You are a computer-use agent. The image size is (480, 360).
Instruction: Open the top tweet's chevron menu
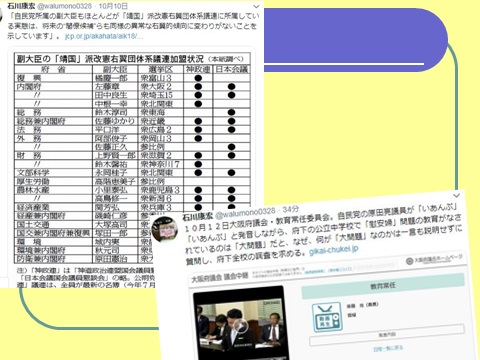[256, 6]
